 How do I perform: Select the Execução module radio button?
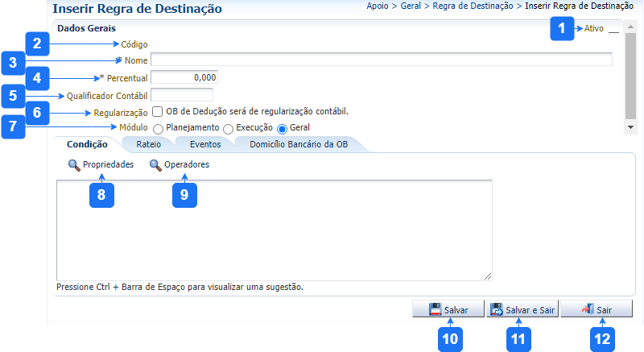(x=229, y=128)
